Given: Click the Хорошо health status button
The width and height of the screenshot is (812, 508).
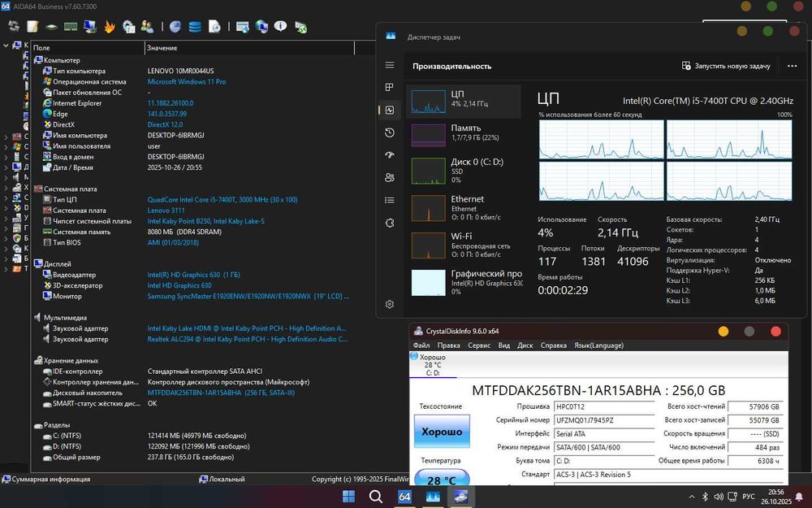Looking at the screenshot, I should [442, 432].
